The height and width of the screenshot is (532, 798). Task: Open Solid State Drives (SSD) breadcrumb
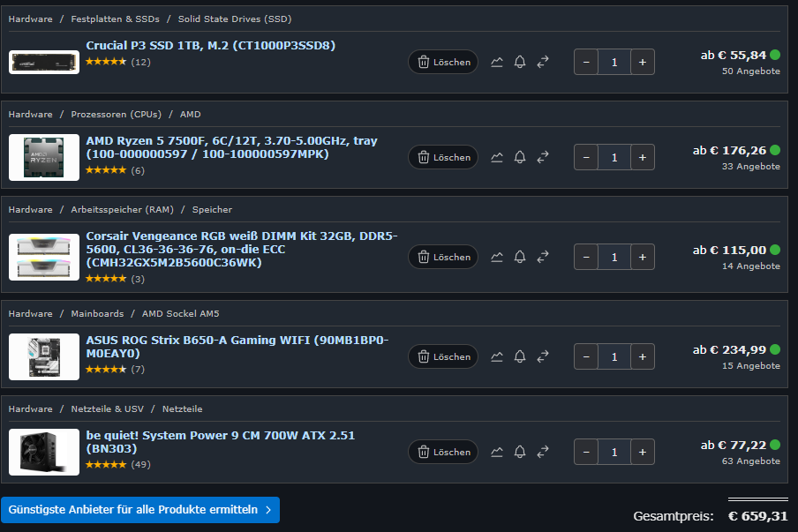pyautogui.click(x=235, y=19)
